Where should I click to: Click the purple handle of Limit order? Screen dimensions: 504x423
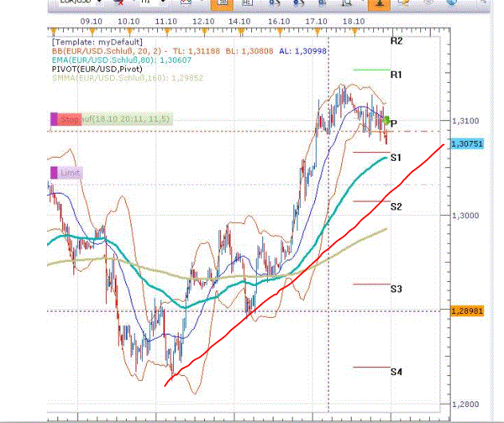coord(54,173)
